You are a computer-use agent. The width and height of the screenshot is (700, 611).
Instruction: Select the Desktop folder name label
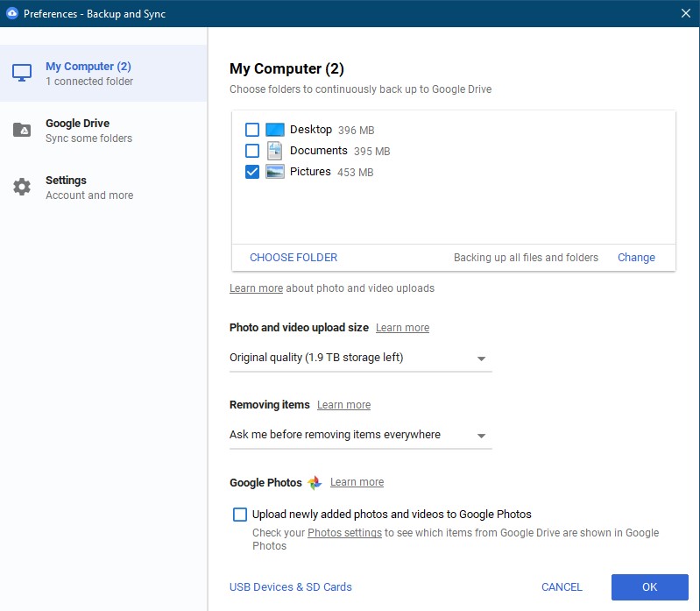click(x=311, y=130)
